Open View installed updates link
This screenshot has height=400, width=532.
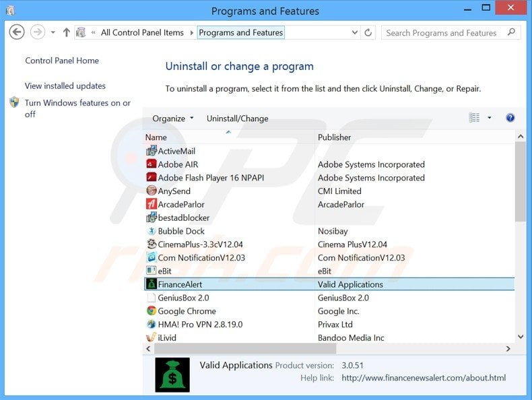coord(65,86)
